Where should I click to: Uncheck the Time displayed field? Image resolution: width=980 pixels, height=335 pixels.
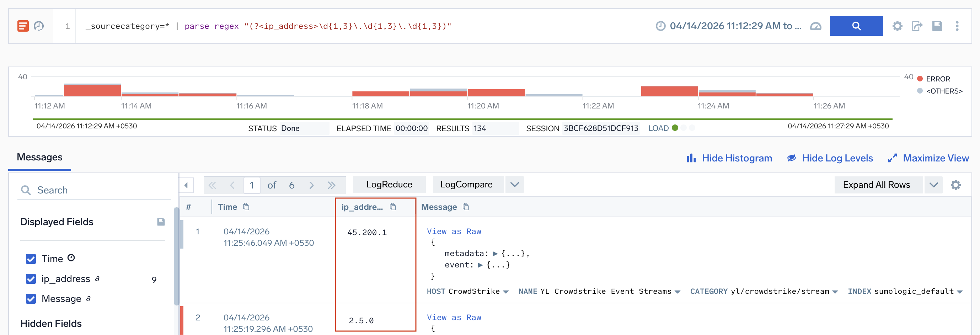click(x=31, y=259)
